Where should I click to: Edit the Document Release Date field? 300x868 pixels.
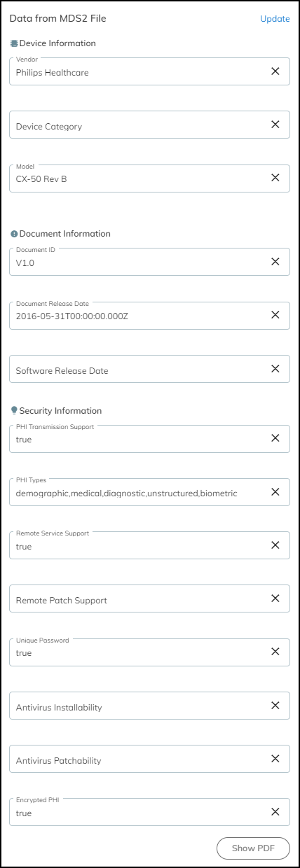pyautogui.click(x=149, y=315)
